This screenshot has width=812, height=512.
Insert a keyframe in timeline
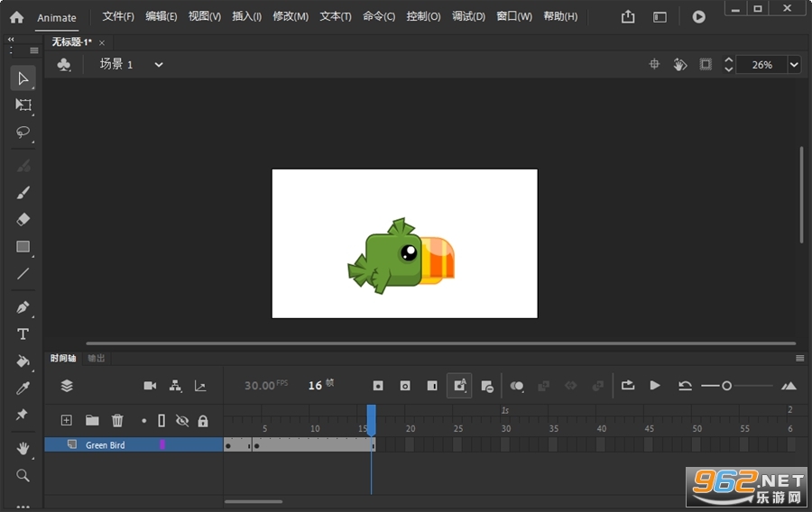click(378, 386)
